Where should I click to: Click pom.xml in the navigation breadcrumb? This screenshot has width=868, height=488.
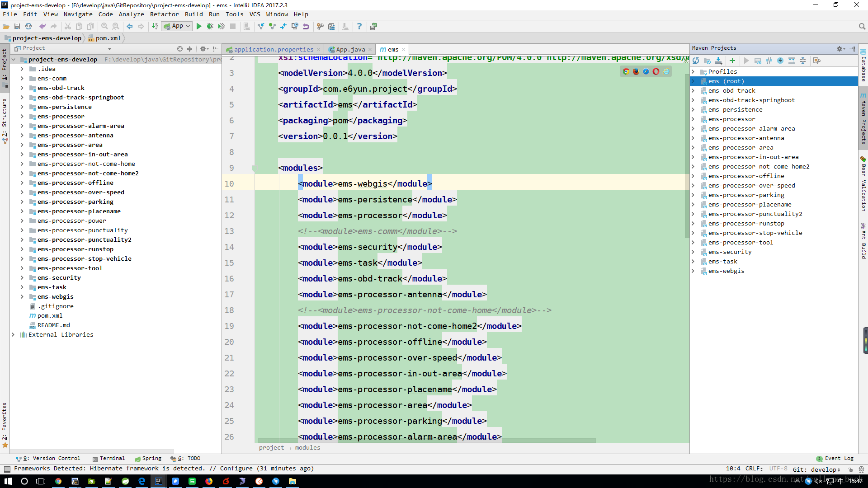(x=104, y=38)
